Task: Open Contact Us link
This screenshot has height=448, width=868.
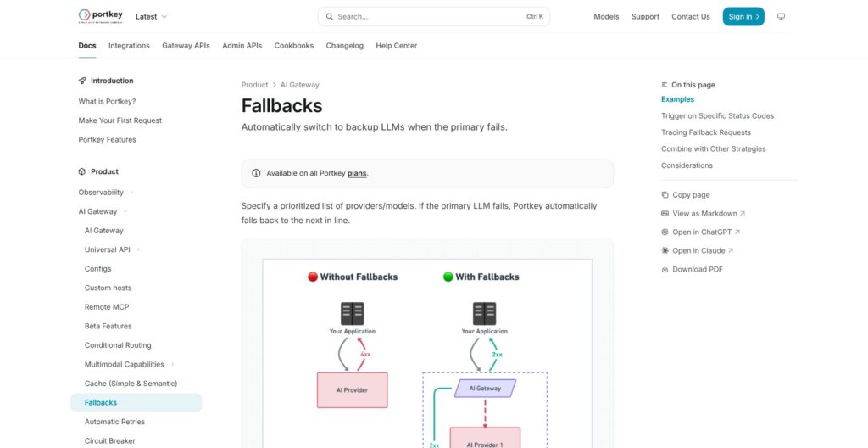Action: pyautogui.click(x=690, y=17)
